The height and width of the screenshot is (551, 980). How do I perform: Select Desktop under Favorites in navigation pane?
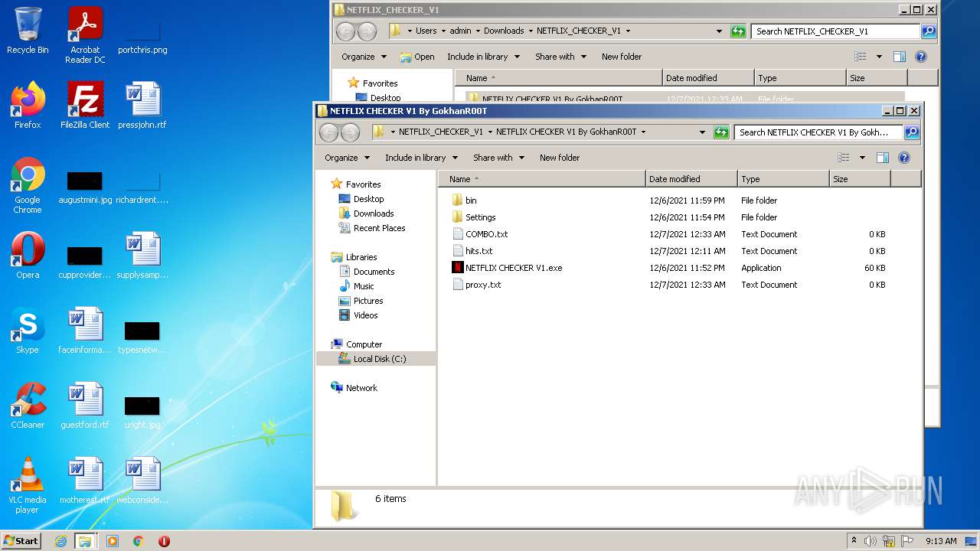(x=368, y=199)
